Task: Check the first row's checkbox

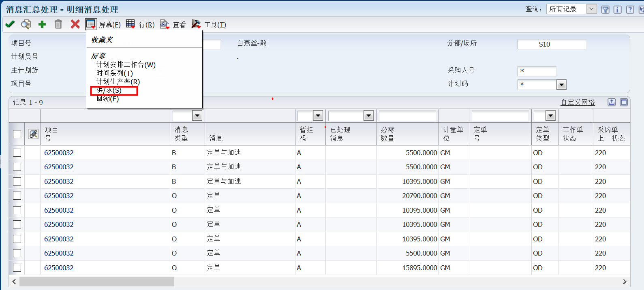Action: pos(17,153)
